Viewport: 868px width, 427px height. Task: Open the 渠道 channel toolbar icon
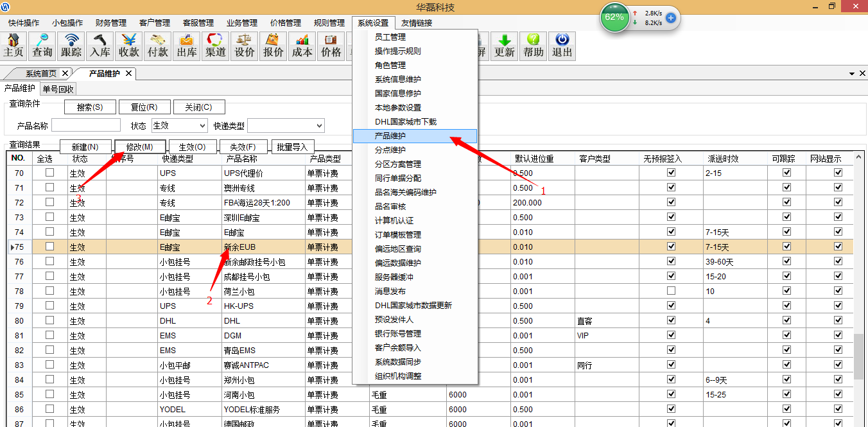(x=216, y=46)
